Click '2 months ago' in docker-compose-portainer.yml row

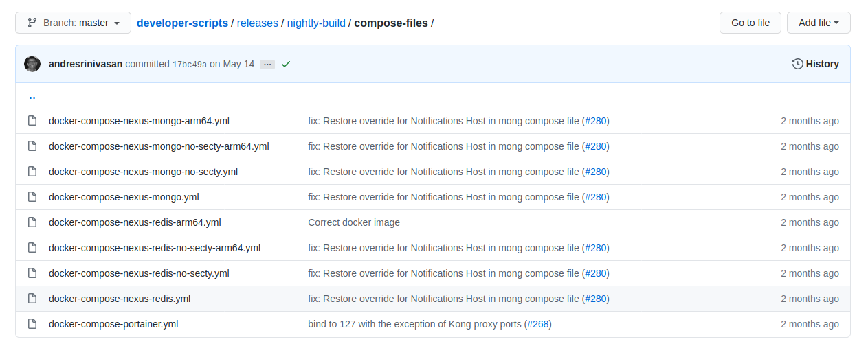click(x=810, y=324)
